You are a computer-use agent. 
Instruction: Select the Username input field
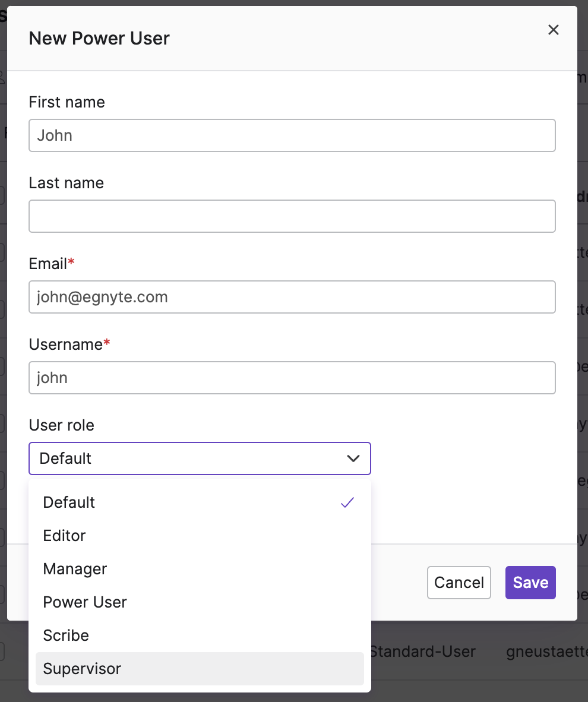292,378
